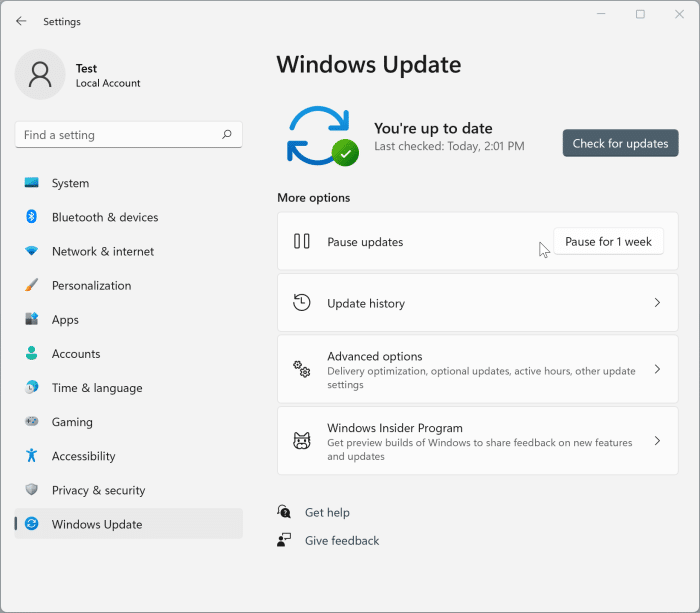Click 'Last checked: Today, 2:01 PM' text
Image resolution: width=700 pixels, height=613 pixels.
pyautogui.click(x=449, y=146)
